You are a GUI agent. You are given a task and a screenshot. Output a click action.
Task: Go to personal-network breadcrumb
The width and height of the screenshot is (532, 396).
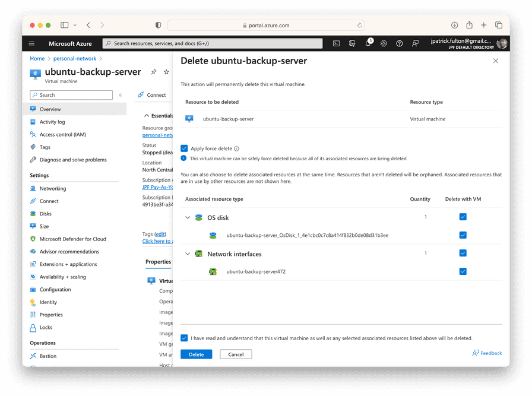point(75,58)
